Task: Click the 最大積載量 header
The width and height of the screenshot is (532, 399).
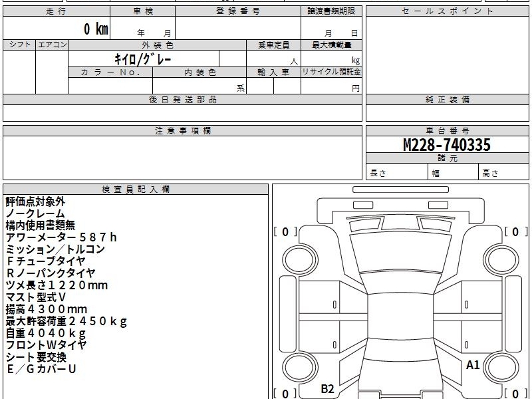Action: click(331, 45)
